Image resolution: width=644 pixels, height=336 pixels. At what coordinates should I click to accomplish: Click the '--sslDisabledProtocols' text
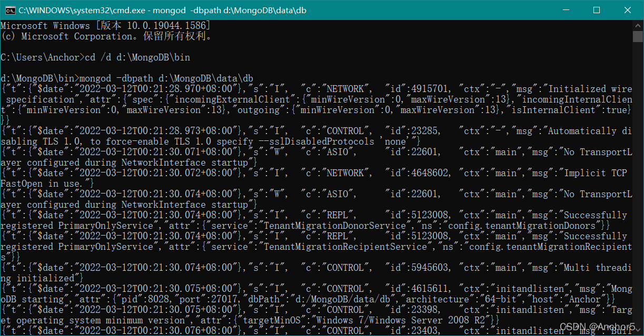coord(315,141)
